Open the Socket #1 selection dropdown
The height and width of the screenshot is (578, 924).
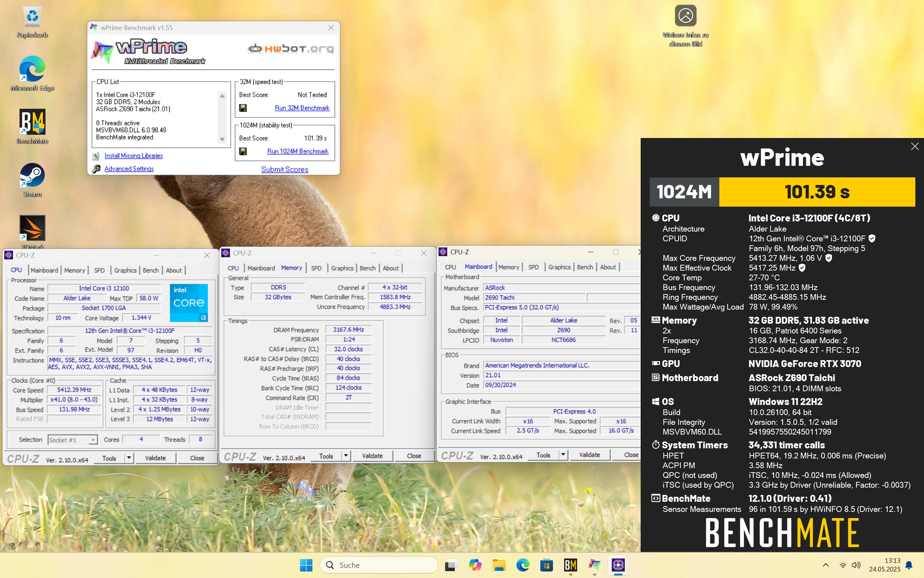pyautogui.click(x=93, y=440)
